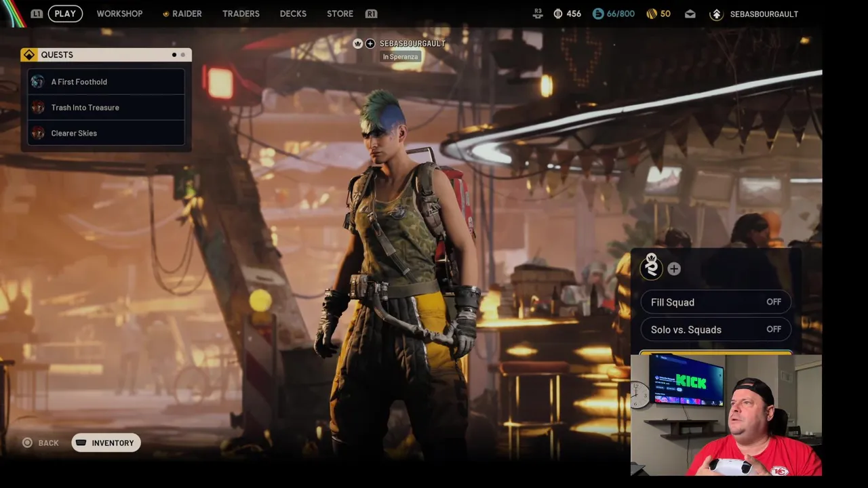This screenshot has width=868, height=488.
Task: Open the WORKSHOP tab
Action: (119, 14)
